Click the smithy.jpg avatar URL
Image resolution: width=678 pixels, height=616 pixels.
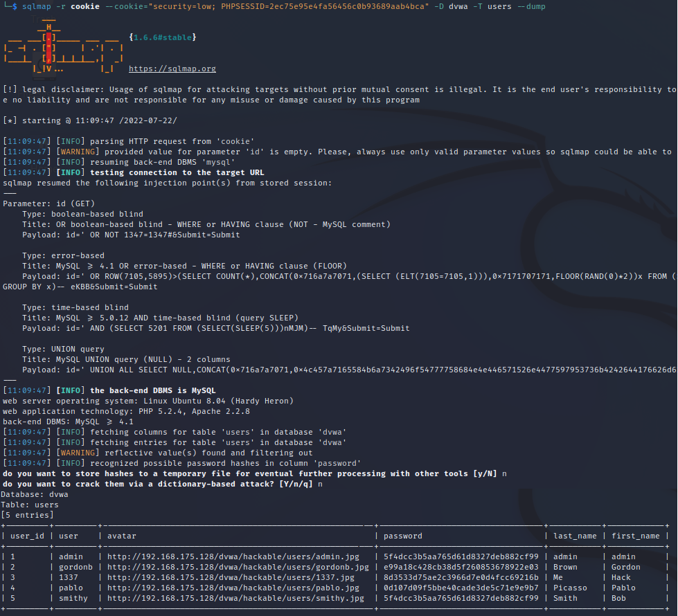[x=235, y=598]
